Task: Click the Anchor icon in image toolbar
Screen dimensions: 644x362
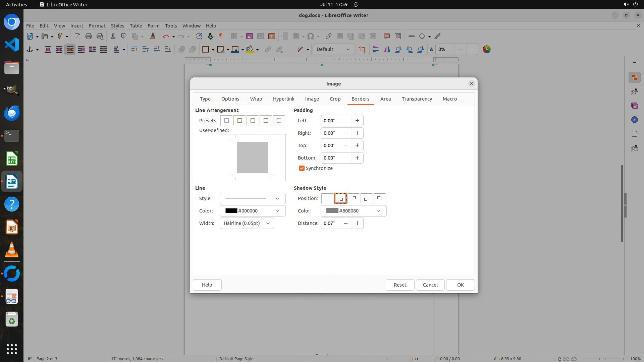Action: click(x=30, y=49)
